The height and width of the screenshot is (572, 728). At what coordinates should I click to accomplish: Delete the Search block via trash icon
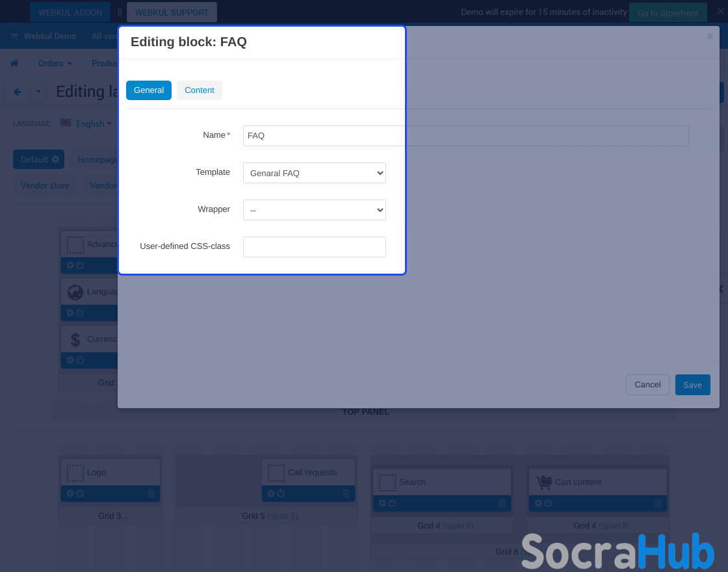pos(502,503)
